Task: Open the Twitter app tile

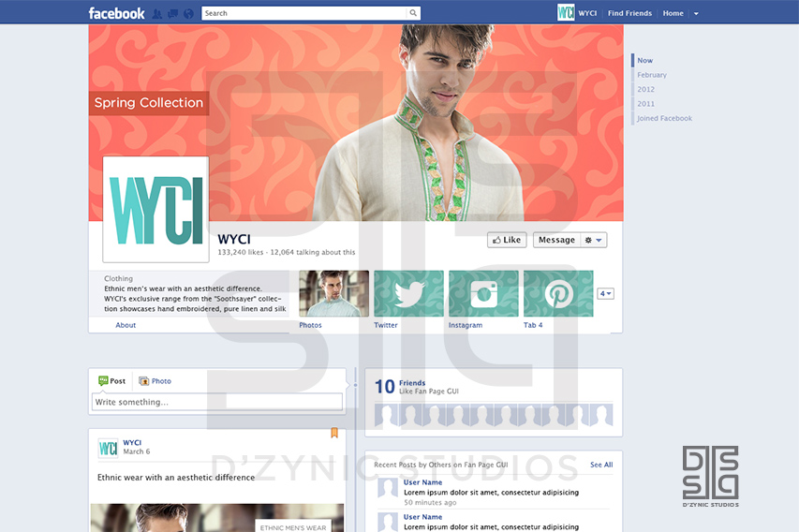Action: click(x=408, y=294)
